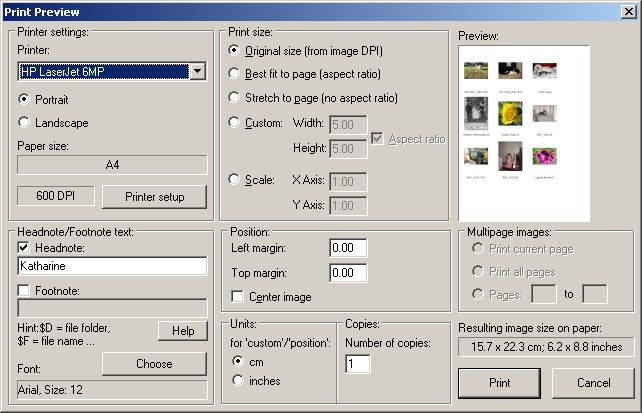Image resolution: width=642 pixels, height=413 pixels.
Task: Open Help for headnote hints
Action: click(182, 331)
